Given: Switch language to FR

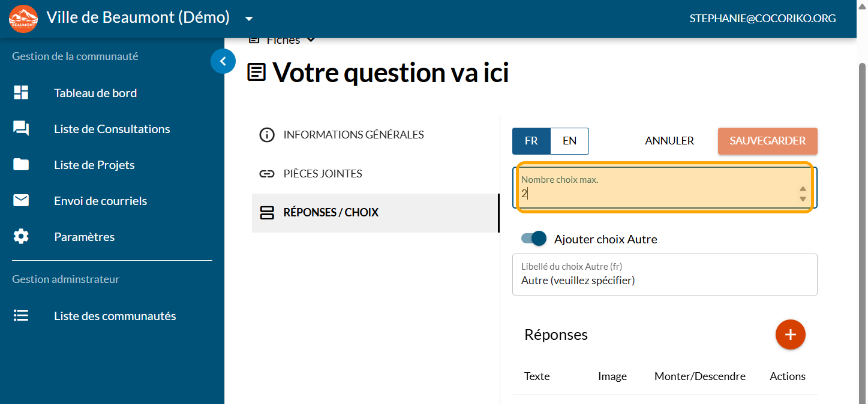Looking at the screenshot, I should (x=531, y=141).
